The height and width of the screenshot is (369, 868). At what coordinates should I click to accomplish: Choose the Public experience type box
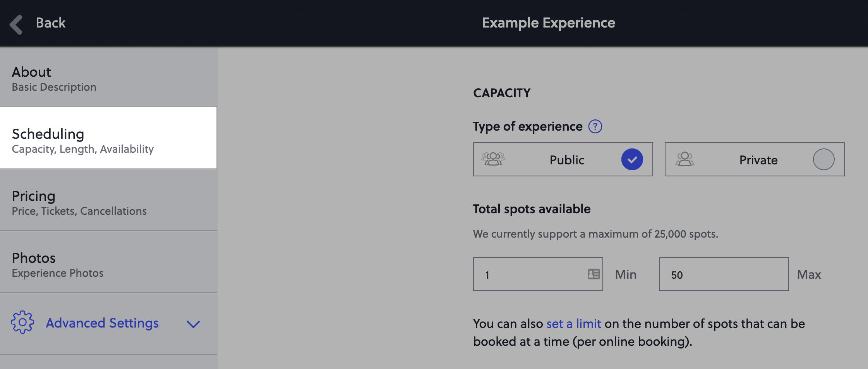click(563, 159)
